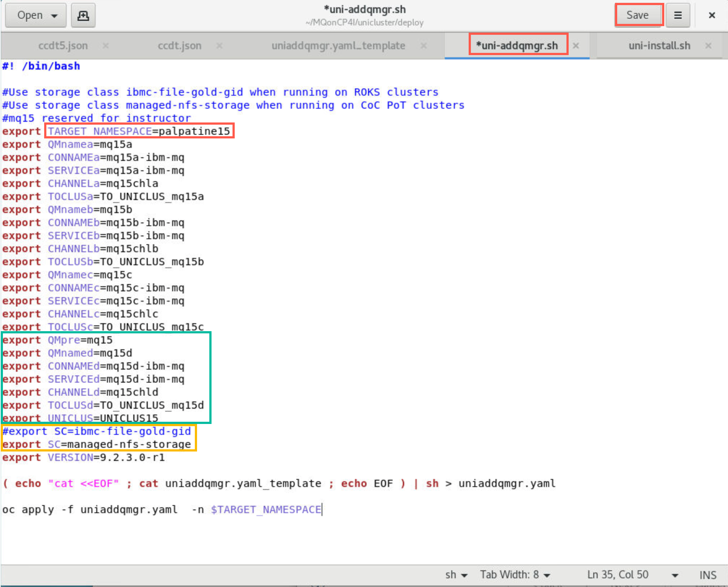This screenshot has height=587, width=728.
Task: Open the Tab Width: 8 dropdown
Action: coord(515,575)
